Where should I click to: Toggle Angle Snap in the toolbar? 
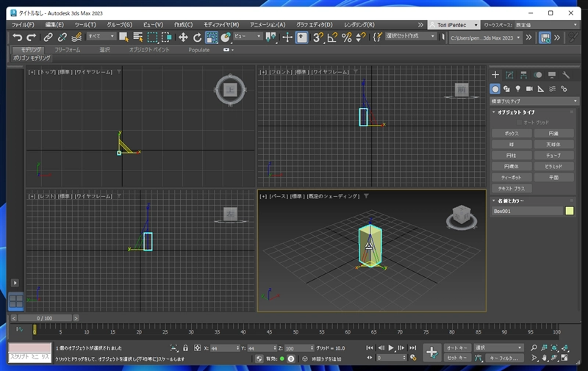click(x=332, y=37)
